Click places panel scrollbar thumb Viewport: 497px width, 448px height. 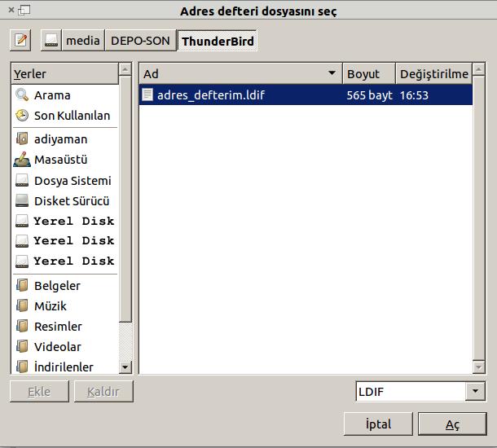125,199
